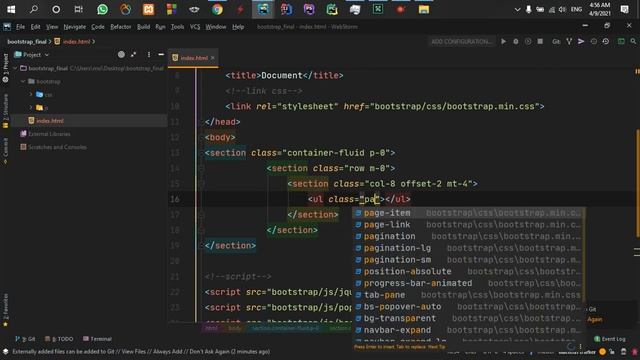
Task: Collapse the bootstrap folder in the tree
Action: [x=23, y=81]
